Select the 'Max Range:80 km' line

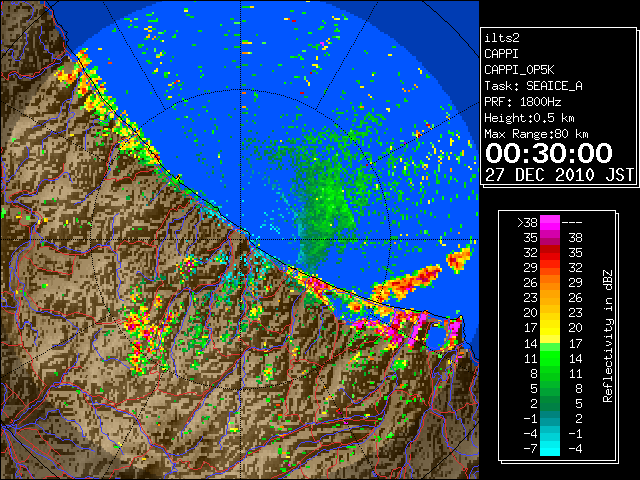536,134
